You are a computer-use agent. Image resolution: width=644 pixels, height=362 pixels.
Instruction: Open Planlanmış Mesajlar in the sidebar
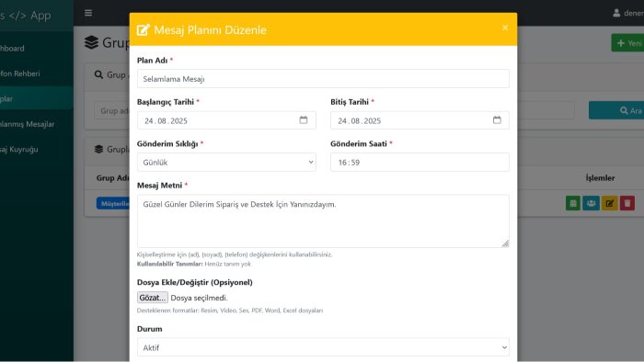(x=37, y=124)
